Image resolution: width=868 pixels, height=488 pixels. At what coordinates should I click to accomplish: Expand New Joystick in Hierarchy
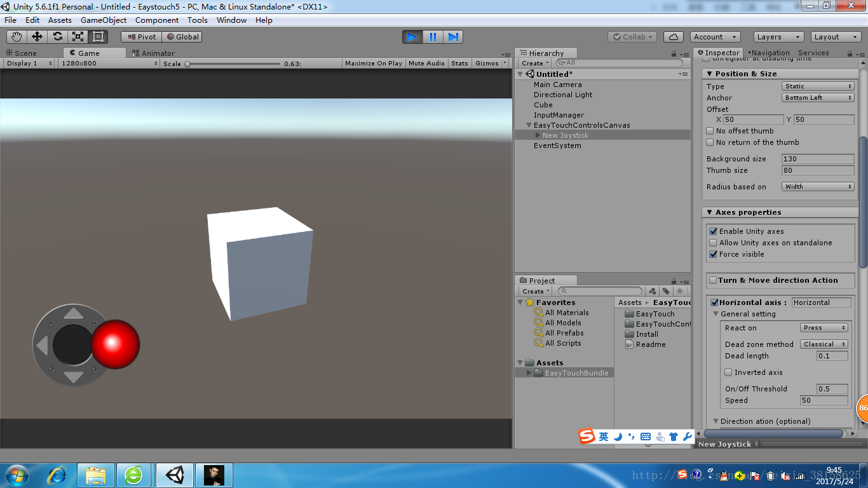[538, 135]
